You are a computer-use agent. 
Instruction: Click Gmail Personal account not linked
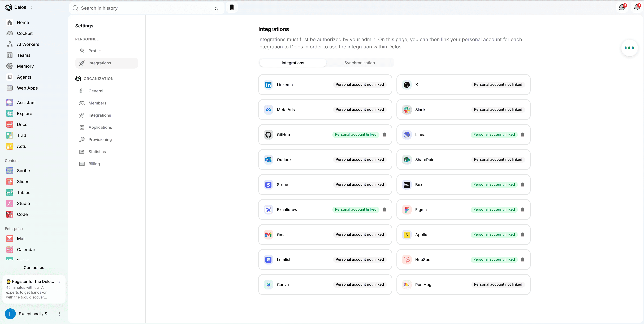(x=360, y=234)
